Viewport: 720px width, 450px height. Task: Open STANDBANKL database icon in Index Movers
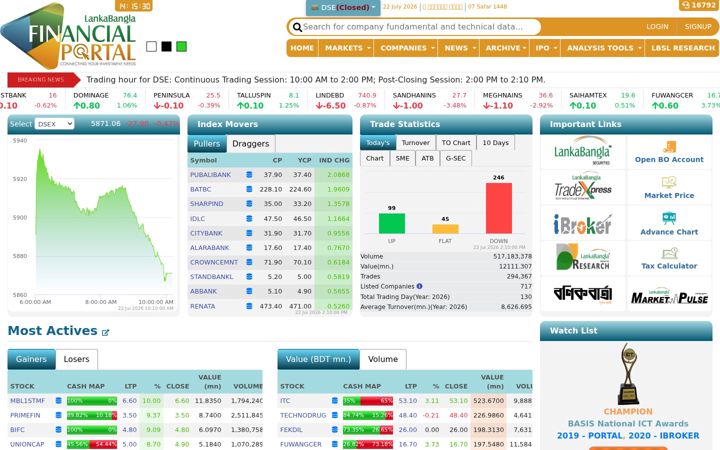(x=249, y=276)
